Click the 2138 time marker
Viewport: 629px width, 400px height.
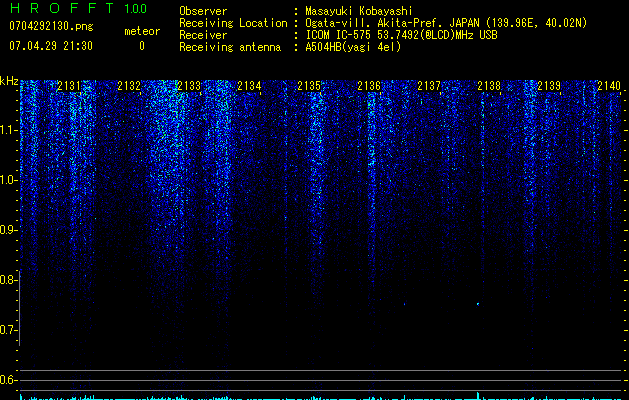(x=489, y=86)
